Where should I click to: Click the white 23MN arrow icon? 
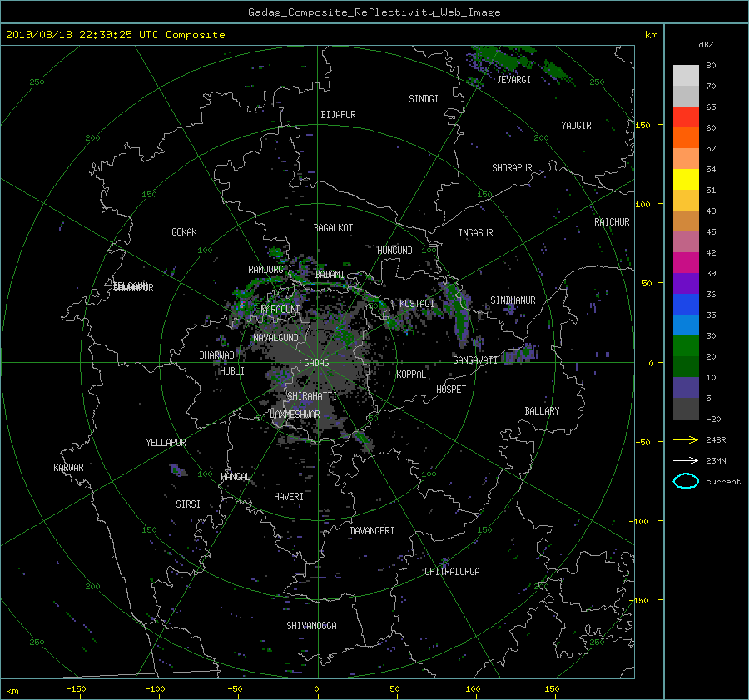(686, 460)
